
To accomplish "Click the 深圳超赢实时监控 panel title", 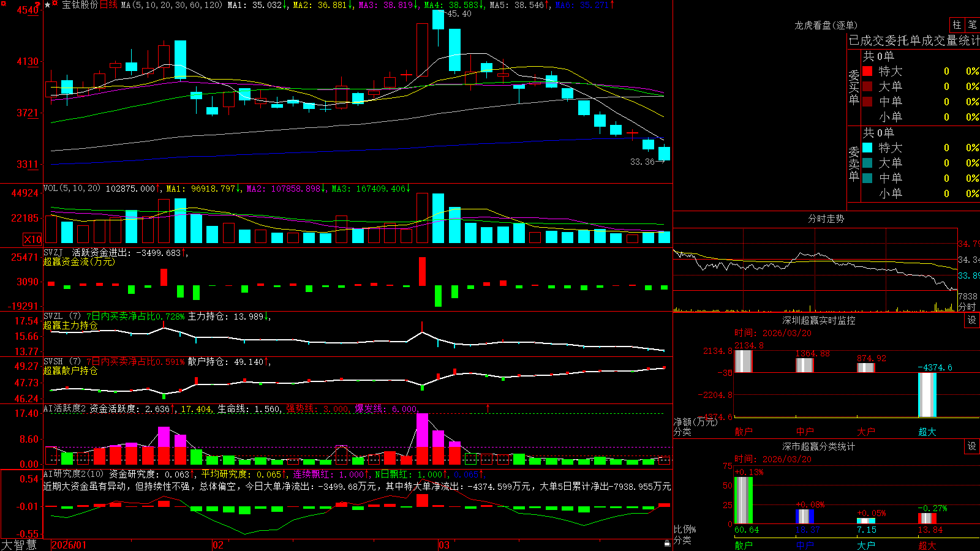I will coord(818,320).
